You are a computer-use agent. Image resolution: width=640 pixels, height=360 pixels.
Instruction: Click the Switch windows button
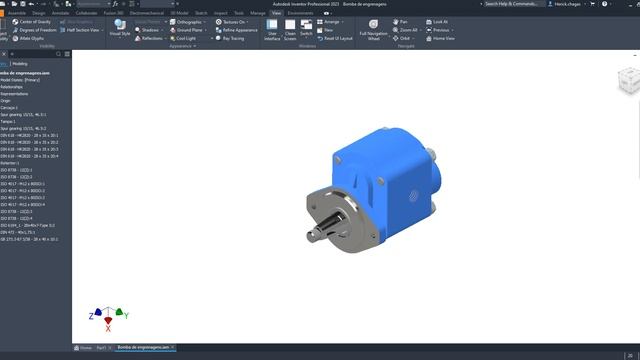click(x=306, y=28)
